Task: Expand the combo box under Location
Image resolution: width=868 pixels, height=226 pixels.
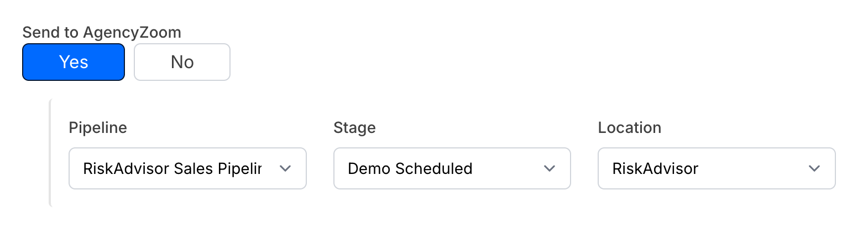Action: (716, 168)
